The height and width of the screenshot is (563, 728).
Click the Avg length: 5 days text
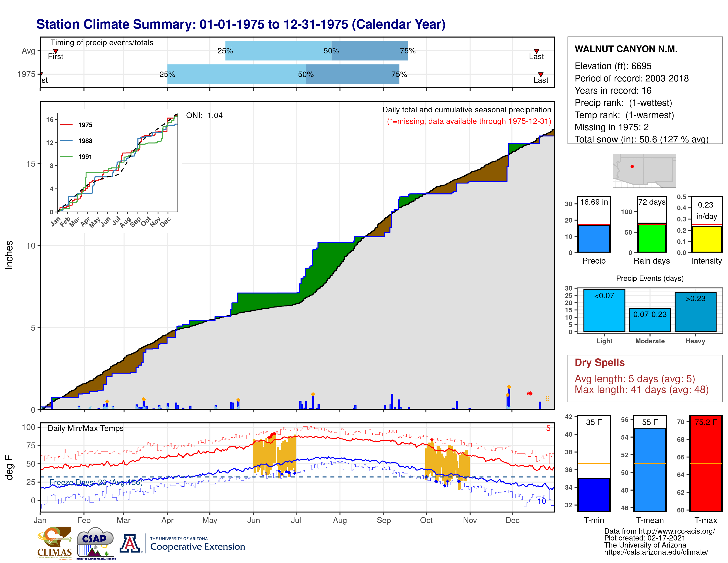coord(635,379)
